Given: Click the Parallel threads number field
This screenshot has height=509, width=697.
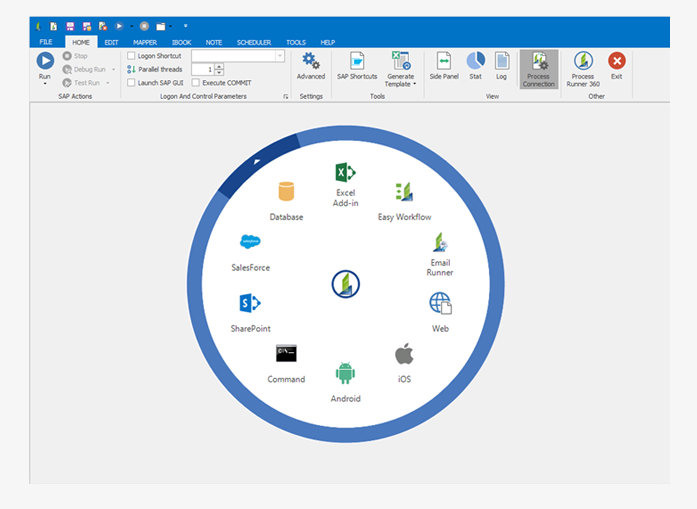Looking at the screenshot, I should tap(203, 69).
